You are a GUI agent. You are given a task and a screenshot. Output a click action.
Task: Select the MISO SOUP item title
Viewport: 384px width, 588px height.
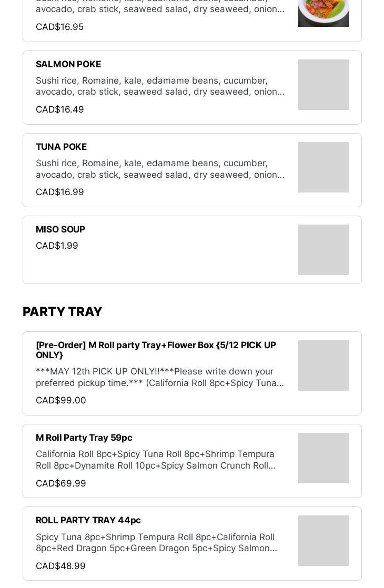point(60,229)
